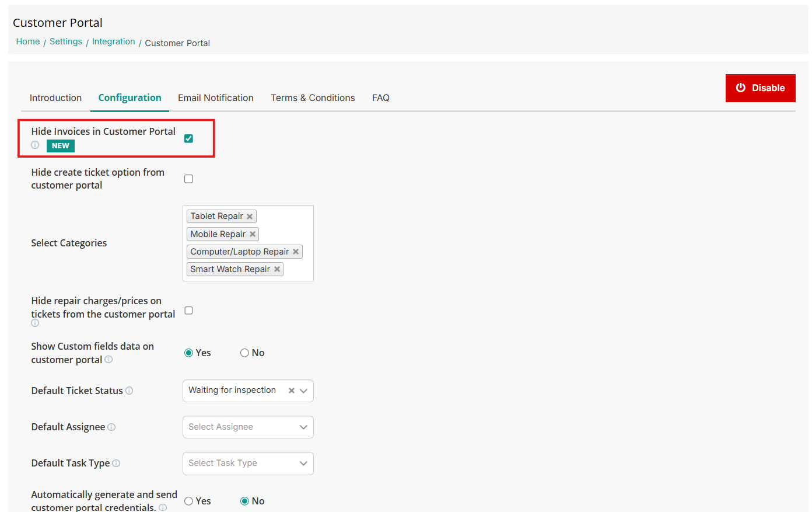
Task: Go to Integration breadcrumb link
Action: (113, 41)
